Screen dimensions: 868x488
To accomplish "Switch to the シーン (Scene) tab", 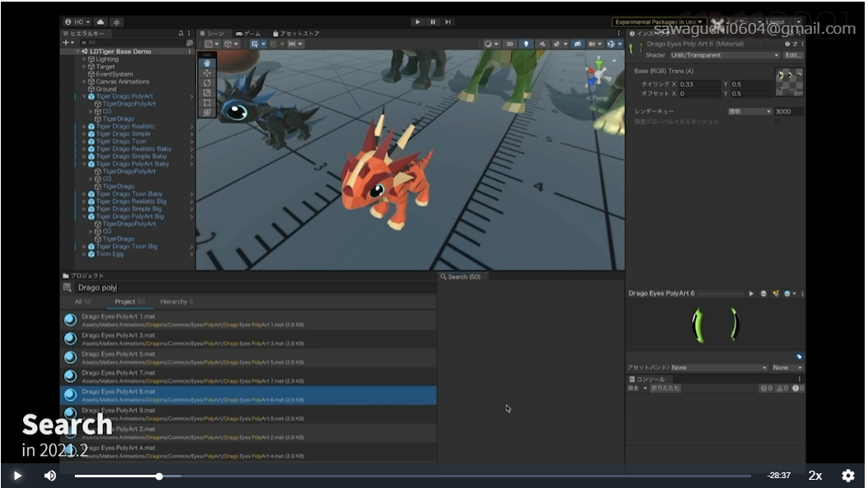I will pyautogui.click(x=212, y=34).
